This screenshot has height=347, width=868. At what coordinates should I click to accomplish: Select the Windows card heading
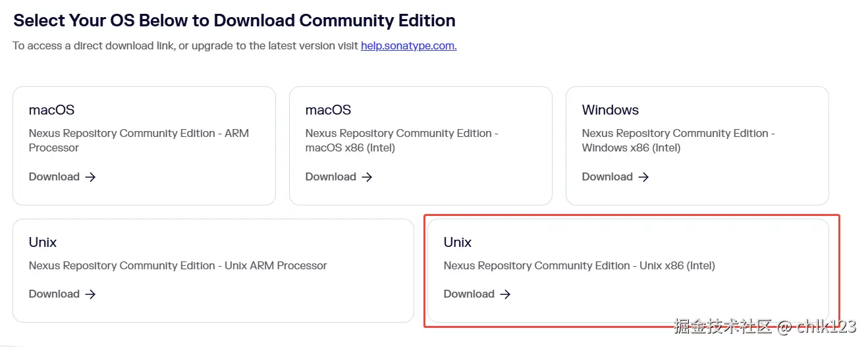click(x=610, y=110)
